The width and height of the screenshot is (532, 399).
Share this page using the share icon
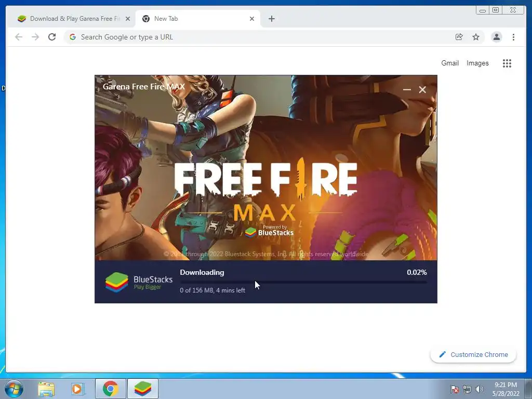point(459,37)
